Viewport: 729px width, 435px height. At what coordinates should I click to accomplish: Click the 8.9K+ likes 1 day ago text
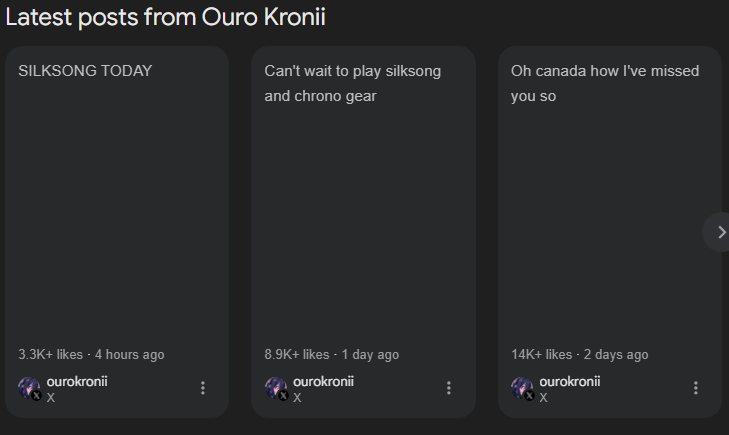pos(331,355)
